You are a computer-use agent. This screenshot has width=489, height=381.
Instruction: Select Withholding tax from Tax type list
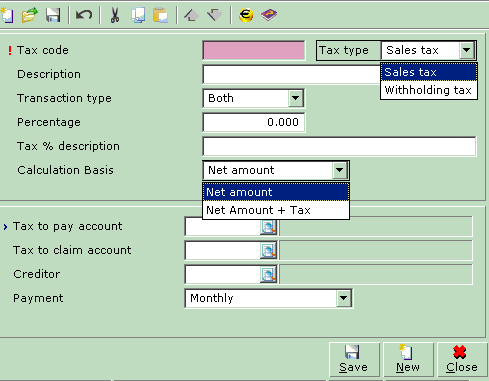tap(429, 90)
